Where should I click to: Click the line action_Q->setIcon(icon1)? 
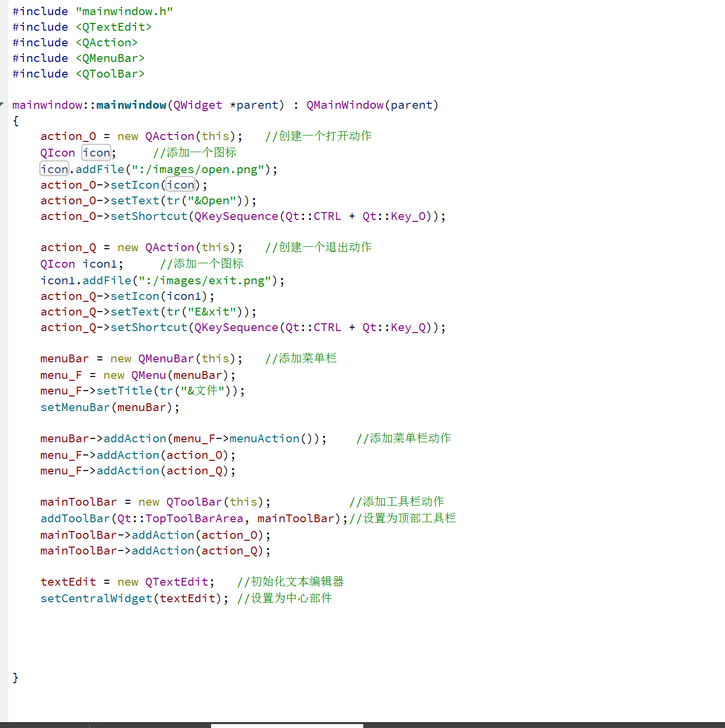pos(127,296)
